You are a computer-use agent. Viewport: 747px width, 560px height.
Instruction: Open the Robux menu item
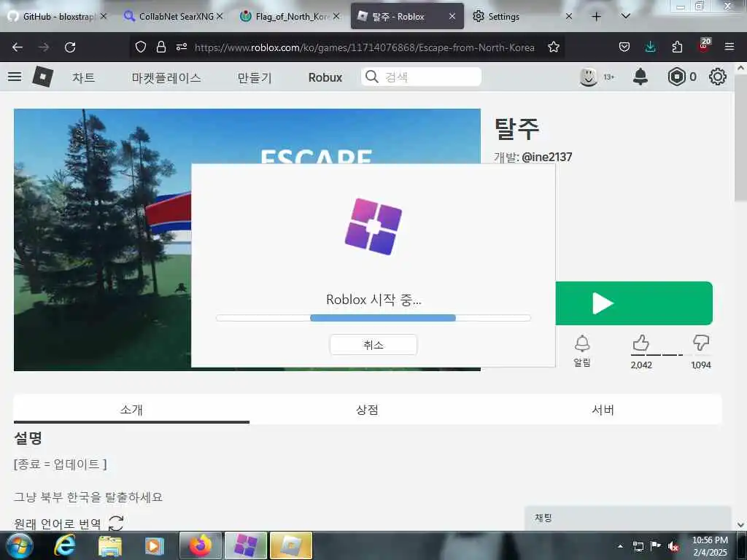[x=325, y=77]
